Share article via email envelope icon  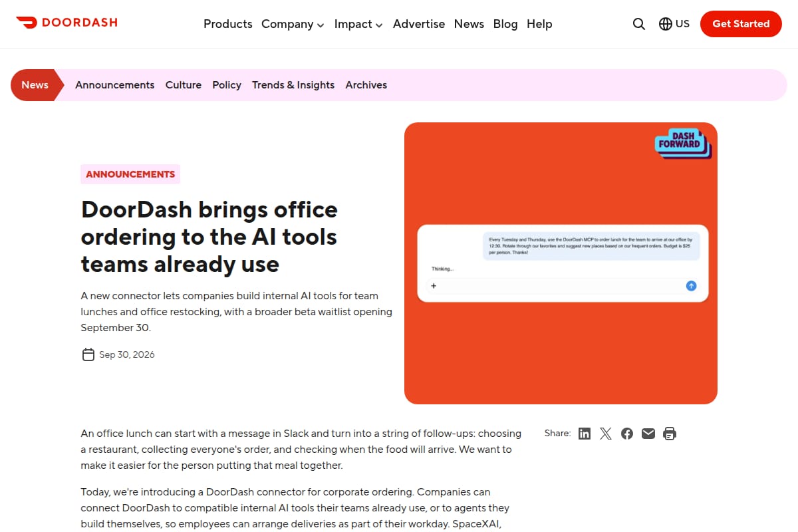648,434
